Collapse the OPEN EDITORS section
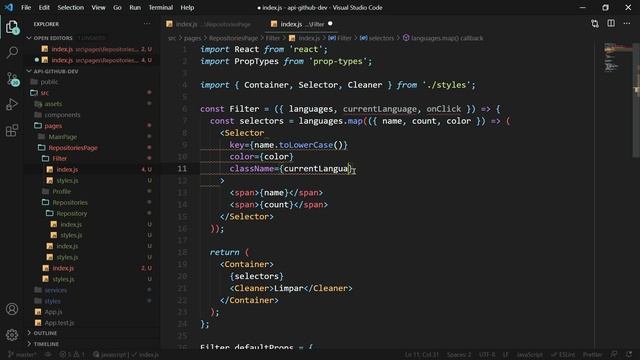 [x=53, y=38]
